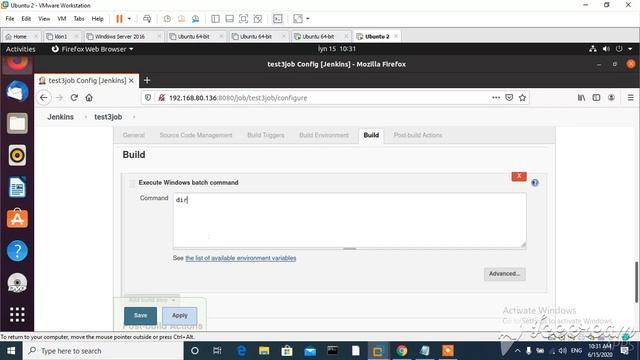Click the Ubuntu volume icon
Image resolution: width=640 pixels, height=360 pixels.
pos(606,49)
